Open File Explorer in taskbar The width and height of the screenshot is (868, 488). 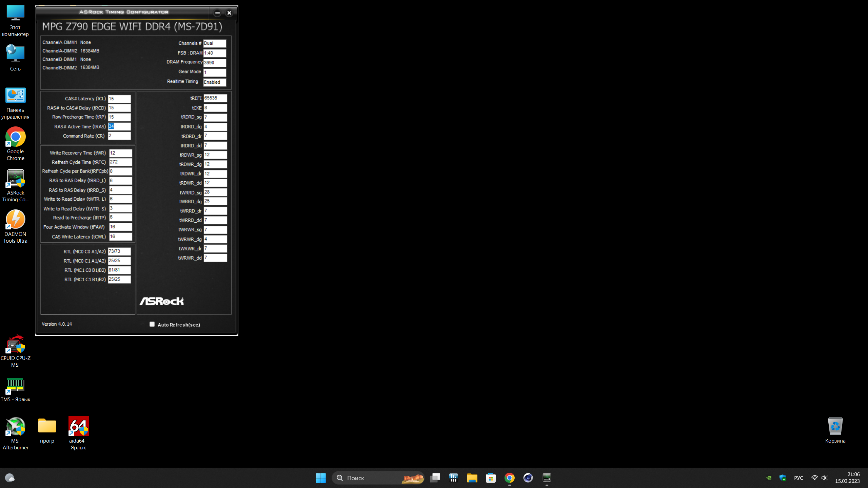pyautogui.click(x=472, y=478)
